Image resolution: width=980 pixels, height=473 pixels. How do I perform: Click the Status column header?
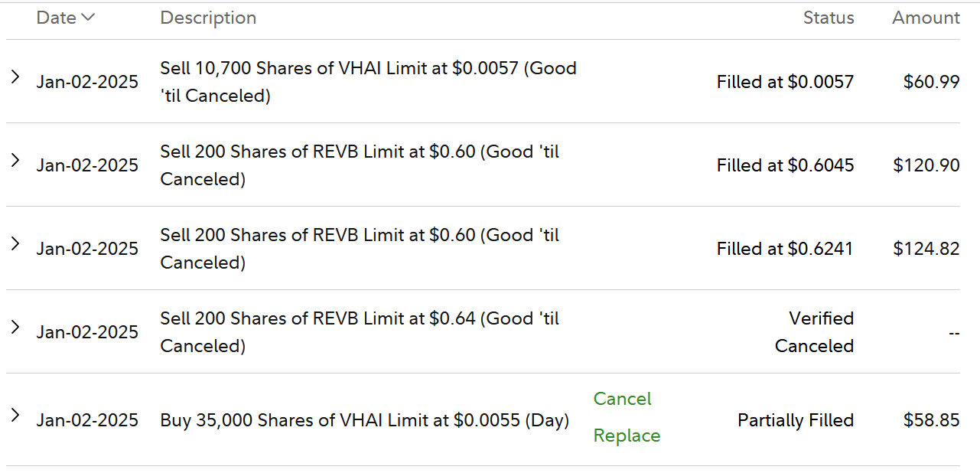[828, 18]
